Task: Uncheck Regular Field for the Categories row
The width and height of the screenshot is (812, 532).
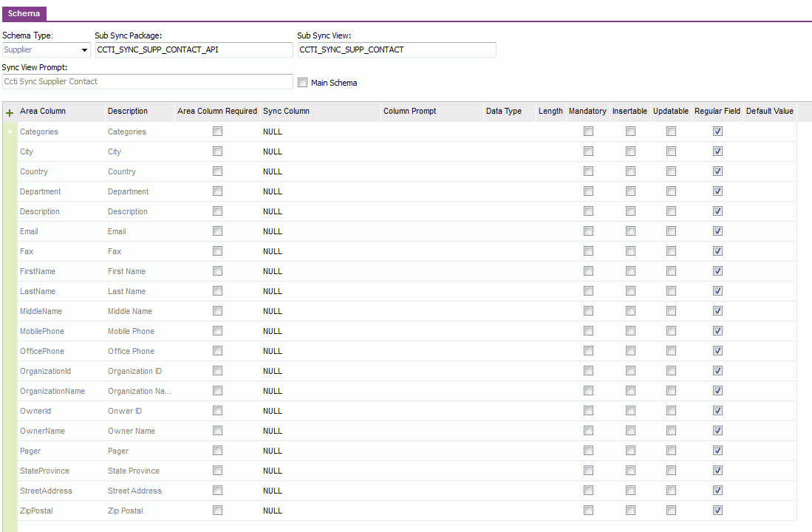Action: coord(717,131)
